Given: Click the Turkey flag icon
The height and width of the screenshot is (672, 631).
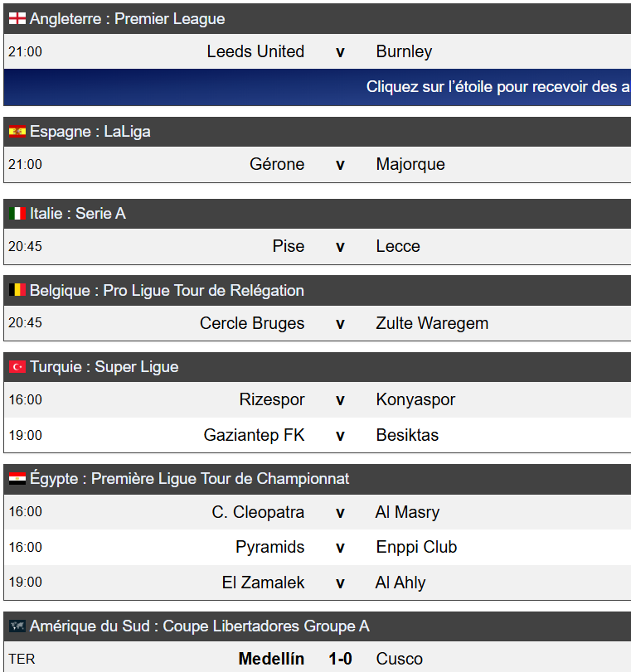Looking at the screenshot, I should point(17,366).
